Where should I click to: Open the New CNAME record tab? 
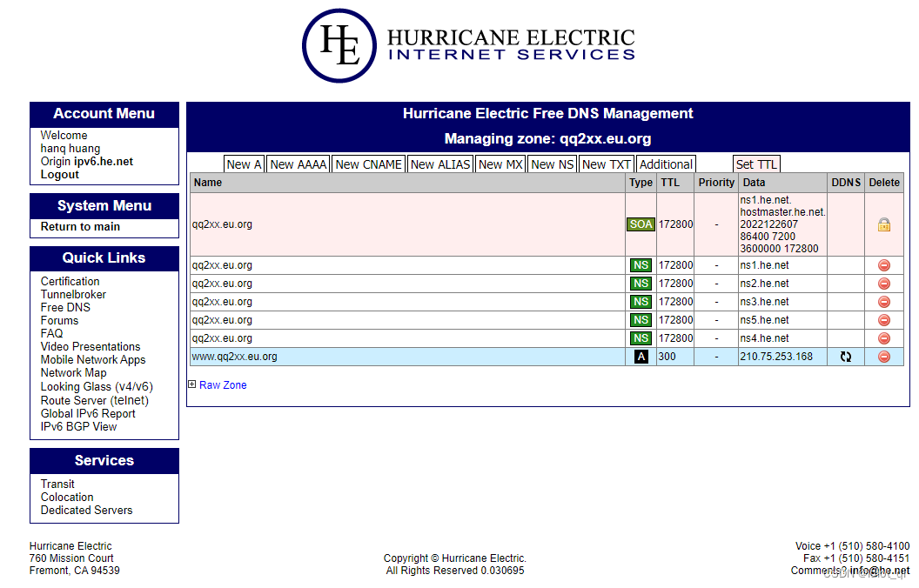pyautogui.click(x=369, y=164)
